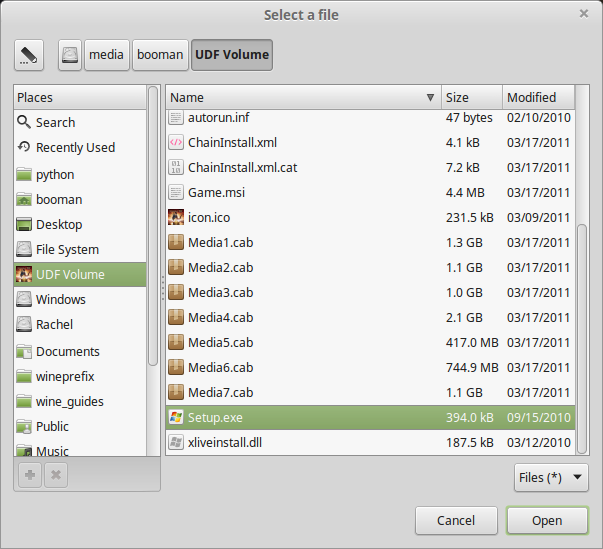The width and height of the screenshot is (603, 549).
Task: Click the Open button
Action: [x=547, y=521]
